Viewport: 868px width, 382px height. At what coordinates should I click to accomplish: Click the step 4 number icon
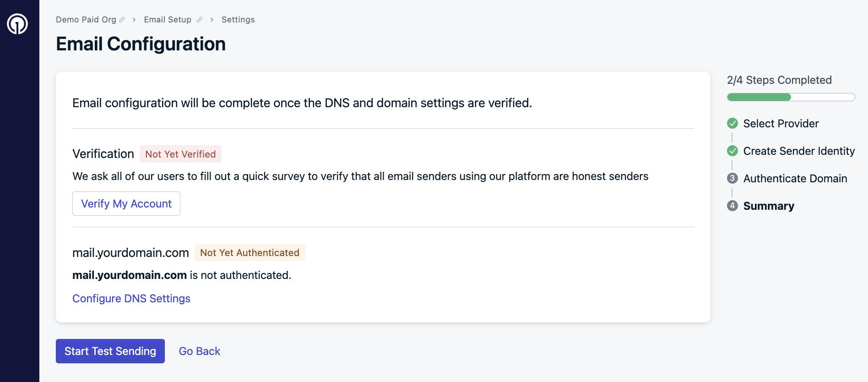point(732,206)
